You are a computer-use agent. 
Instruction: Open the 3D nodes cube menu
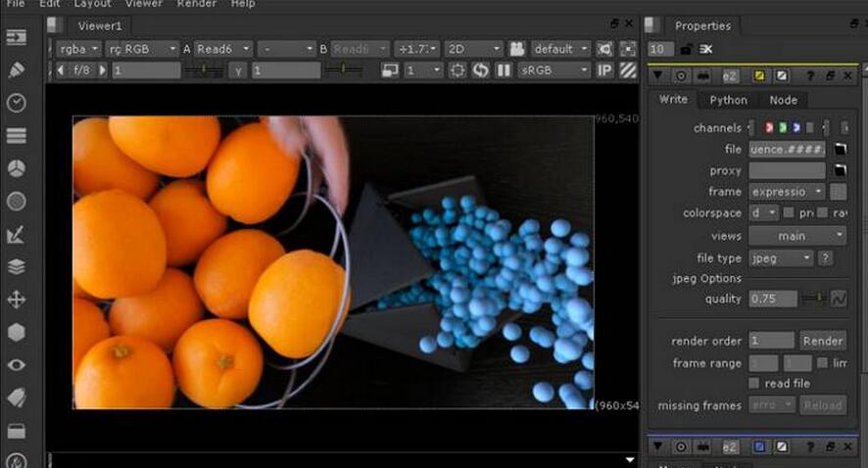click(17, 332)
